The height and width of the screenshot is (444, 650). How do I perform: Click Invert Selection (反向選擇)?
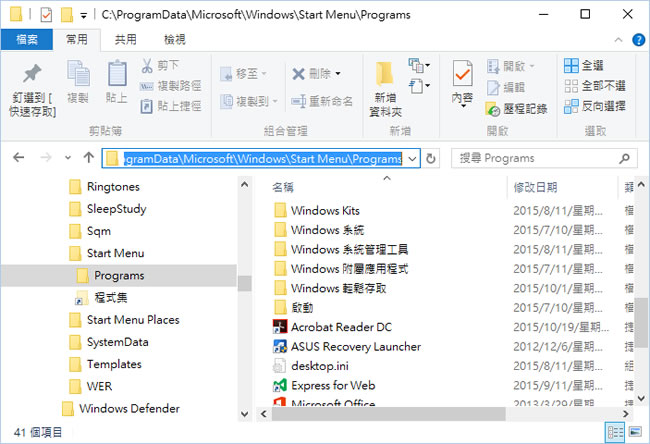click(x=595, y=106)
